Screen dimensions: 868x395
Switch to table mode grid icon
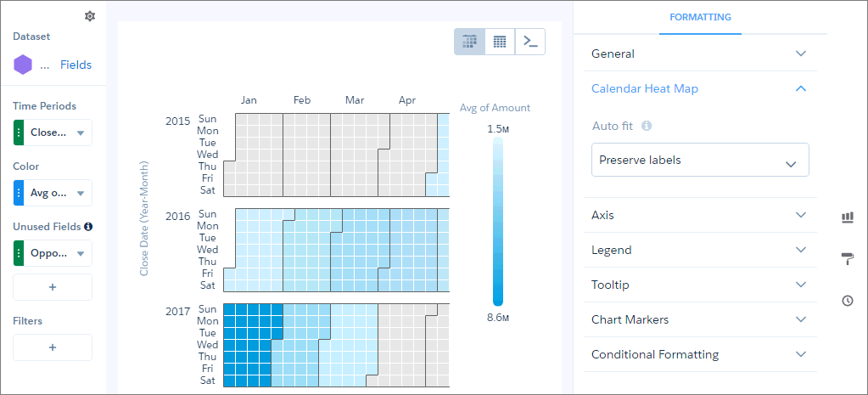click(x=500, y=42)
